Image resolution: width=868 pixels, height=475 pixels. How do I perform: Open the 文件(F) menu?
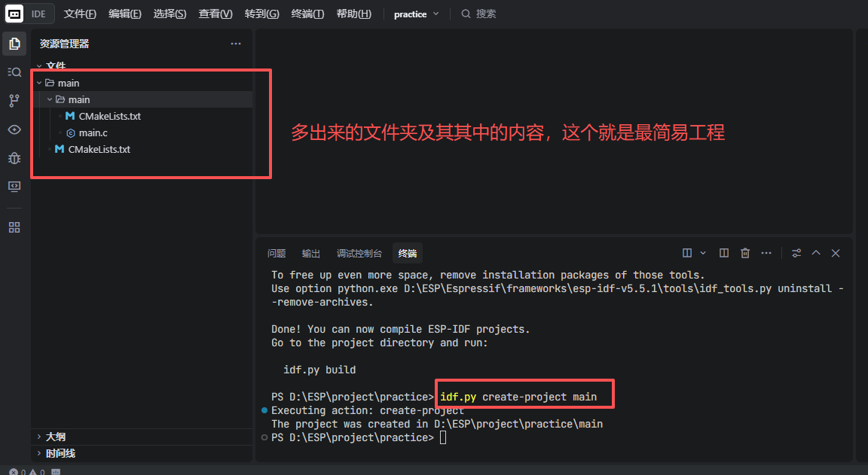pyautogui.click(x=80, y=14)
